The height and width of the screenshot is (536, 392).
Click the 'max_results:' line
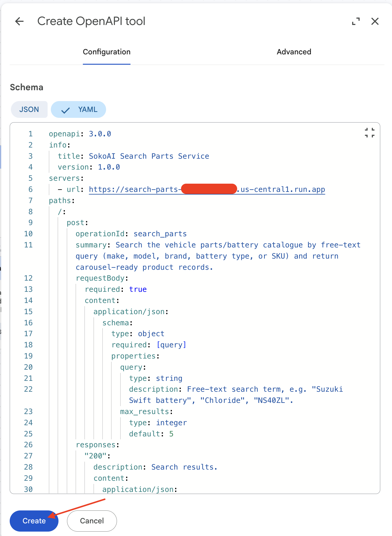coord(146,412)
